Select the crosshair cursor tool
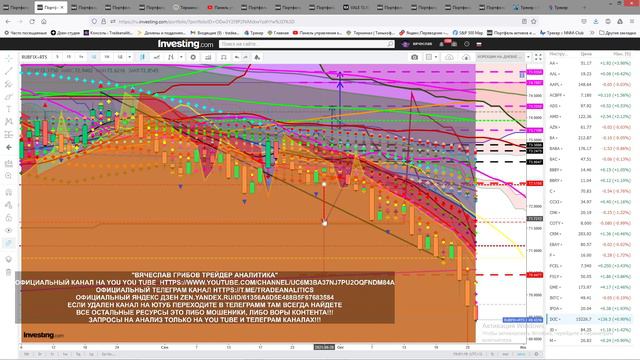 [9, 59]
